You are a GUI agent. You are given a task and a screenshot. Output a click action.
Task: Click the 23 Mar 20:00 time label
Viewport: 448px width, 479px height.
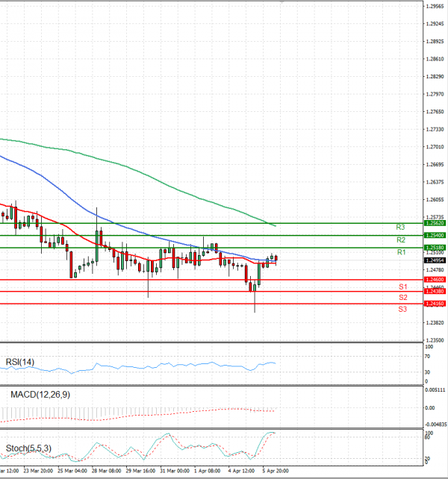pyautogui.click(x=38, y=471)
